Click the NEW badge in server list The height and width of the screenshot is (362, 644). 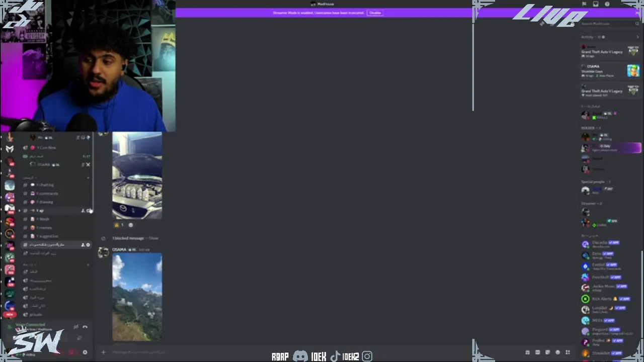point(9,315)
